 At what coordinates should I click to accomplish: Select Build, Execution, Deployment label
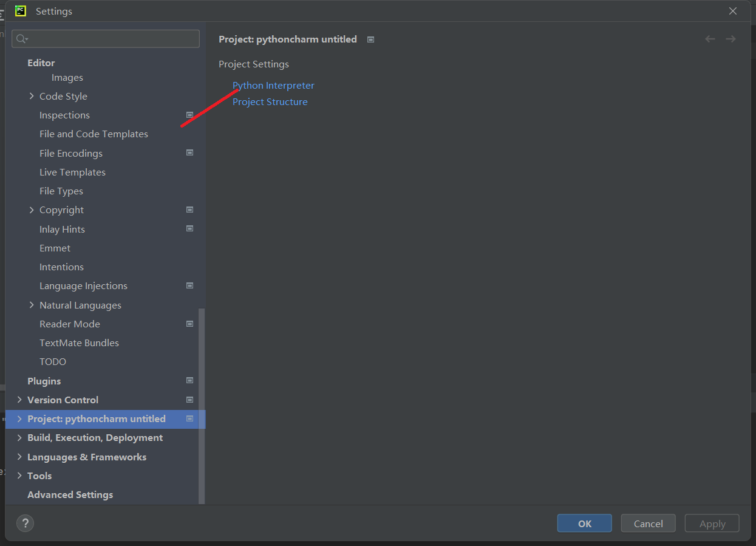[95, 437]
